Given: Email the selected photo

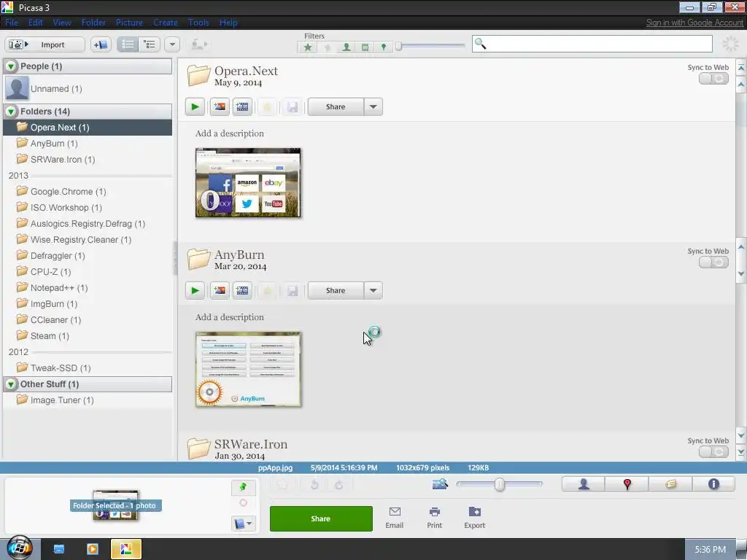Looking at the screenshot, I should pyautogui.click(x=395, y=518).
